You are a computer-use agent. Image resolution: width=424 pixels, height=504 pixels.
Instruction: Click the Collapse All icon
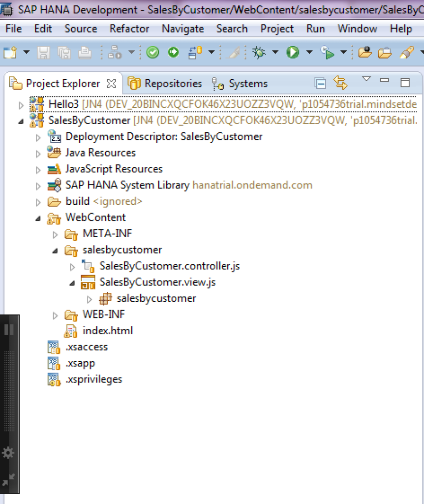click(320, 84)
